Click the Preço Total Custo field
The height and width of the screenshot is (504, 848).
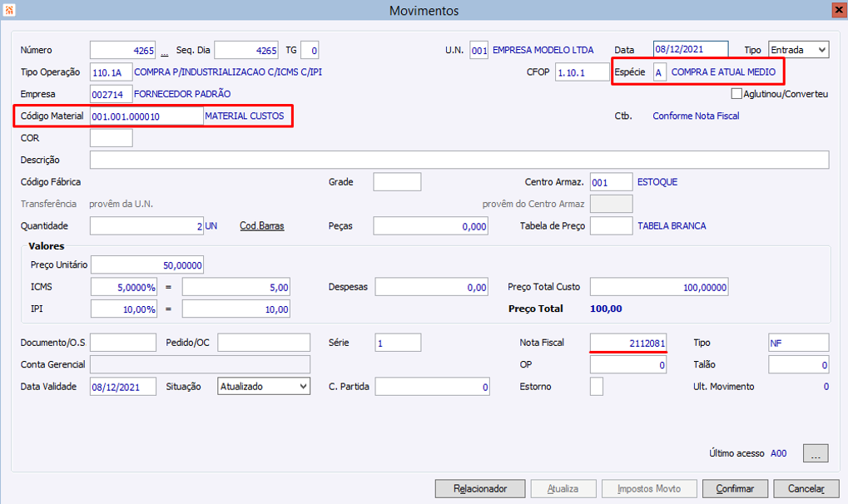point(659,287)
